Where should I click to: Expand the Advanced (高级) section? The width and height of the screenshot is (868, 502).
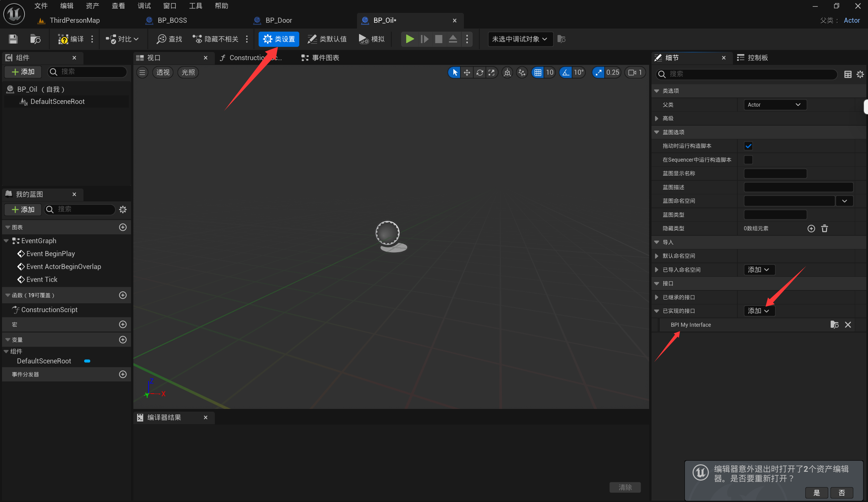tap(657, 119)
